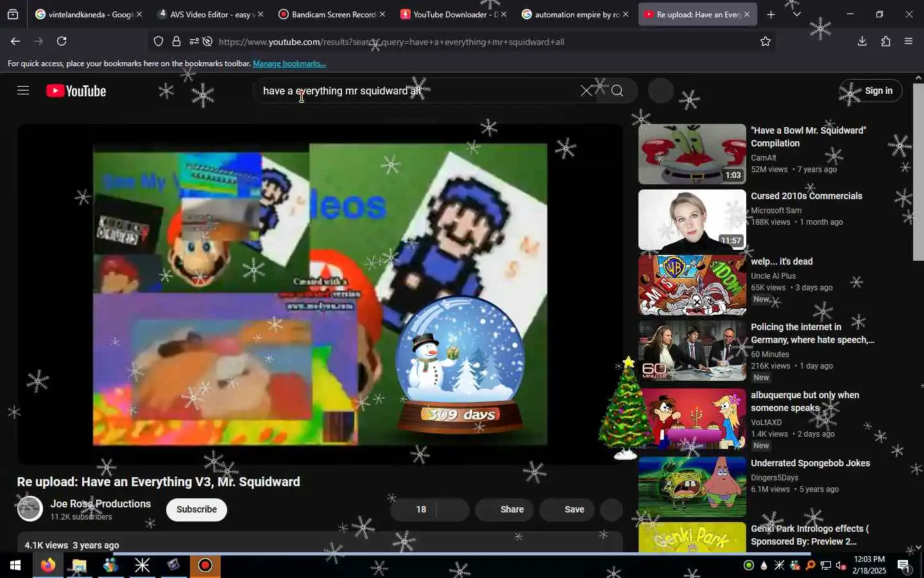This screenshot has height=578, width=924.
Task: Click inside the YouTube search field
Action: 417,91
